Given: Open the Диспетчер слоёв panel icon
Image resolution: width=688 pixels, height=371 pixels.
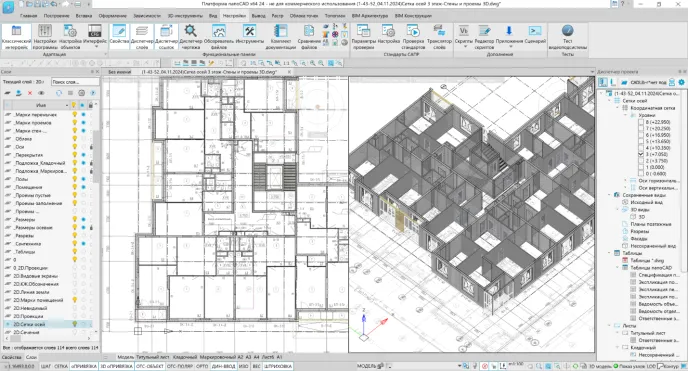Looking at the screenshot, I should (x=142, y=36).
